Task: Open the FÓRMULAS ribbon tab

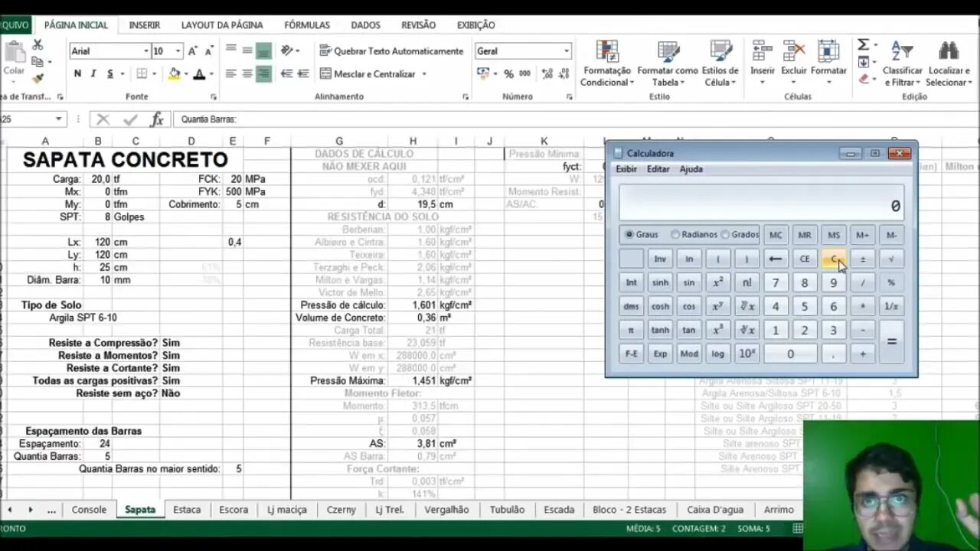Action: [x=307, y=25]
